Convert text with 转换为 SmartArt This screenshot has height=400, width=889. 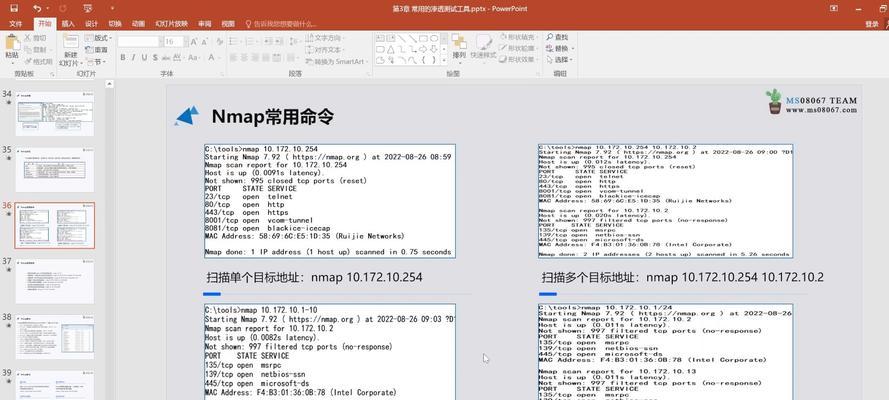point(337,61)
